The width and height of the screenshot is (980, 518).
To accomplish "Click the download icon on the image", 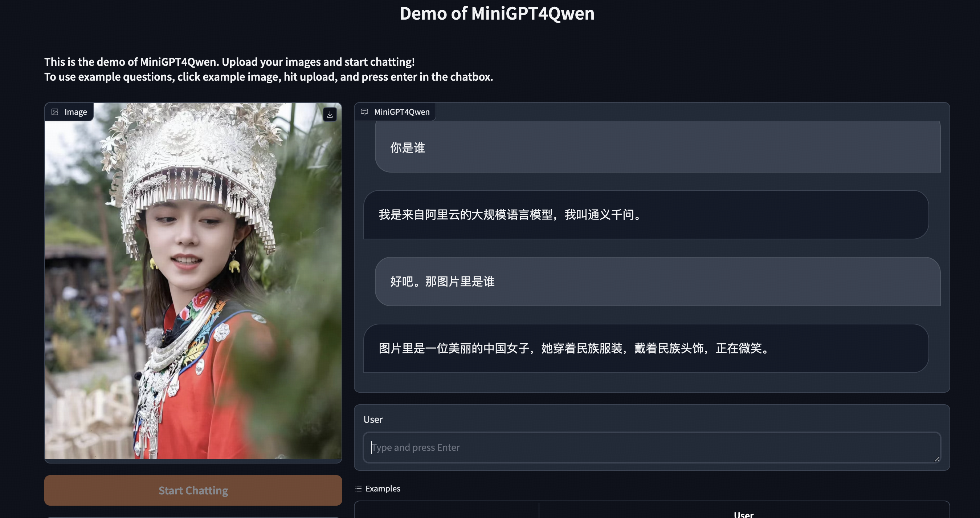I will (330, 114).
